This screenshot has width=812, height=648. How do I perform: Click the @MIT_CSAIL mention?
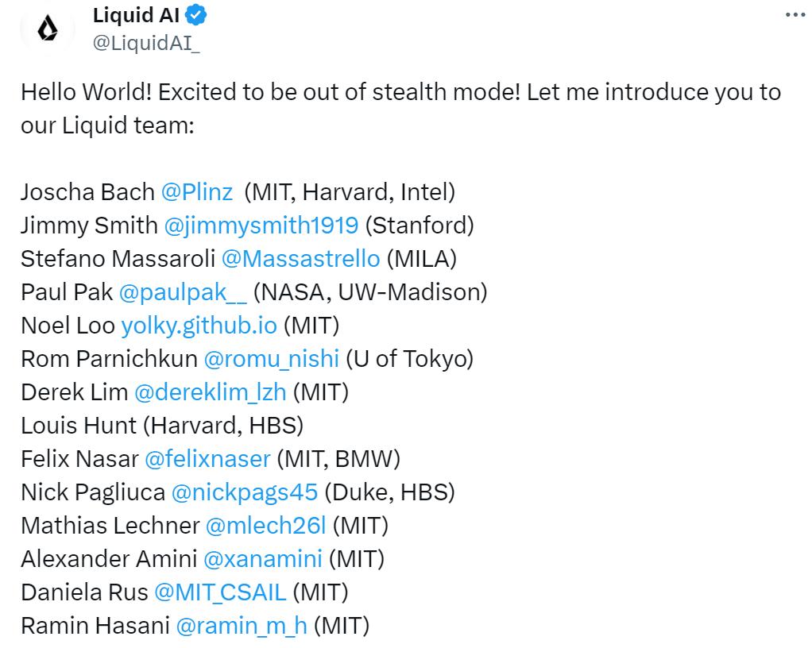[x=220, y=592]
